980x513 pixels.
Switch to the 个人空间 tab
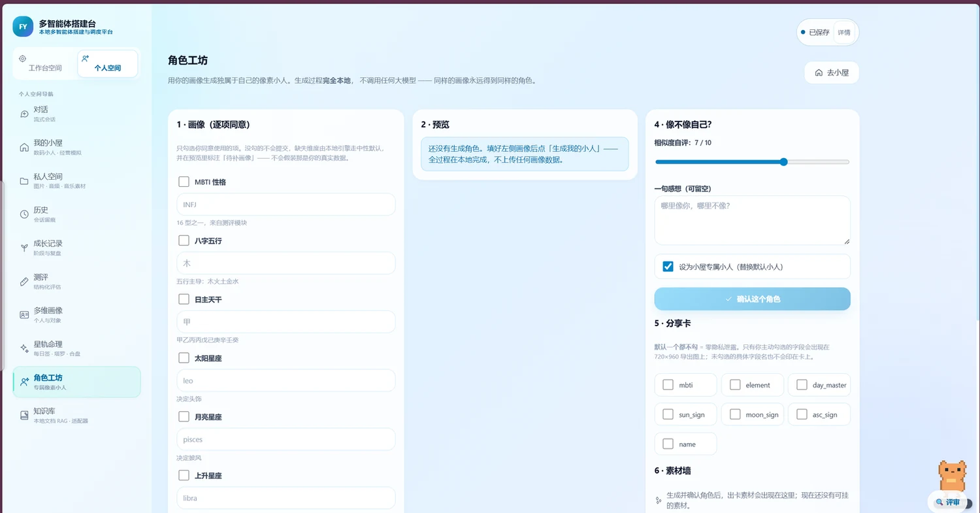point(108,64)
